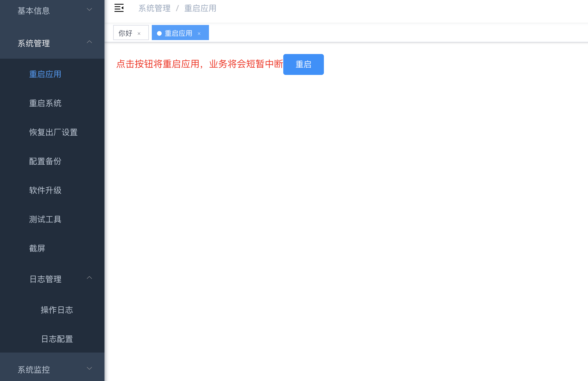The image size is (588, 381).
Task: Open 恢复出厂设置 menu item
Action: click(x=53, y=132)
